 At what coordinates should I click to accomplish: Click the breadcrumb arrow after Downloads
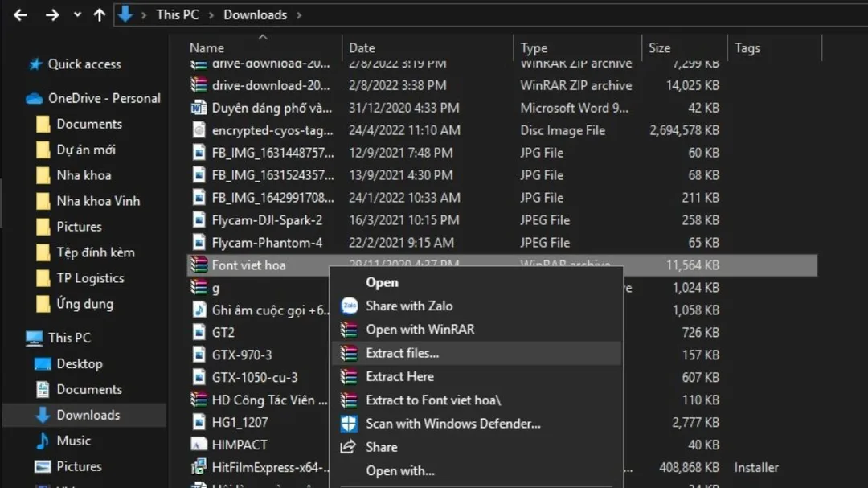coord(301,14)
